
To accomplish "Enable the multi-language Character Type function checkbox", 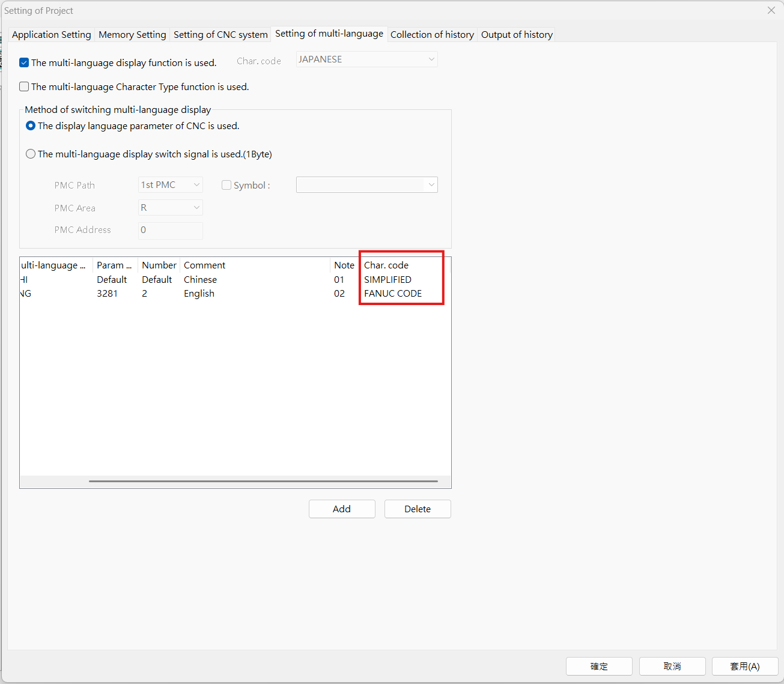I will click(x=24, y=86).
